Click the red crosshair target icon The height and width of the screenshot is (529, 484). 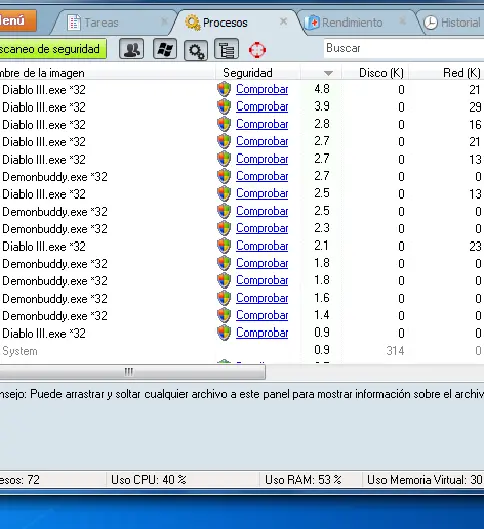coord(257,50)
